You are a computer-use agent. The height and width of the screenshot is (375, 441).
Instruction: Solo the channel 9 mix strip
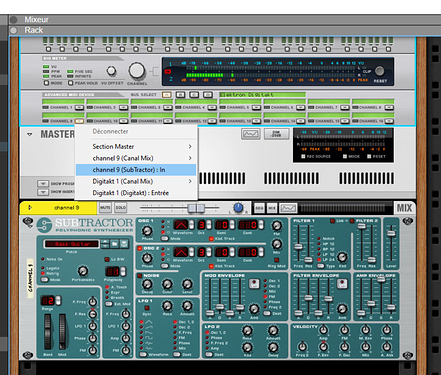coord(120,208)
